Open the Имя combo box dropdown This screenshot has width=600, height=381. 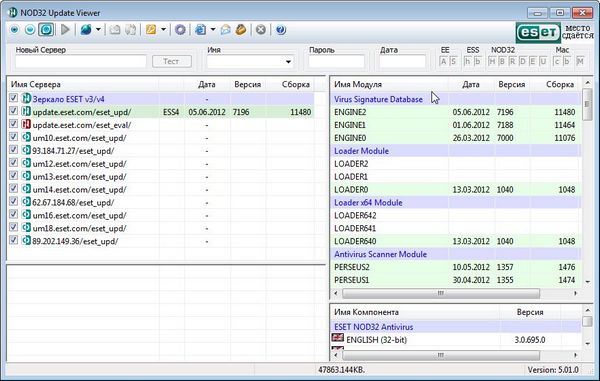click(x=288, y=62)
